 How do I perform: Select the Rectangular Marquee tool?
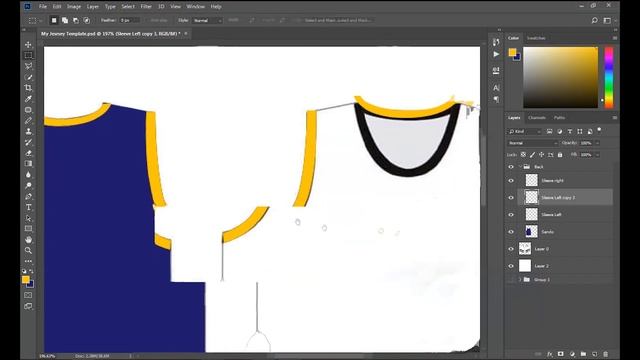click(28, 55)
